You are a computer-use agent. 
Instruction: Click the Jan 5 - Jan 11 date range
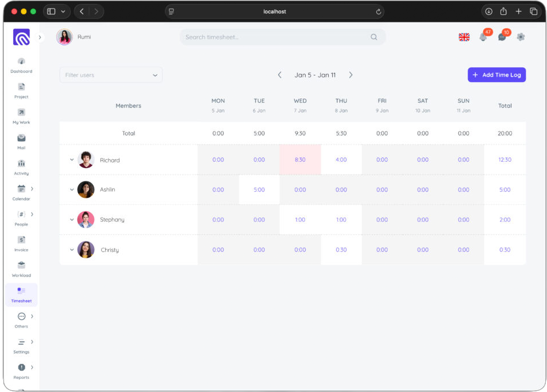pyautogui.click(x=315, y=75)
